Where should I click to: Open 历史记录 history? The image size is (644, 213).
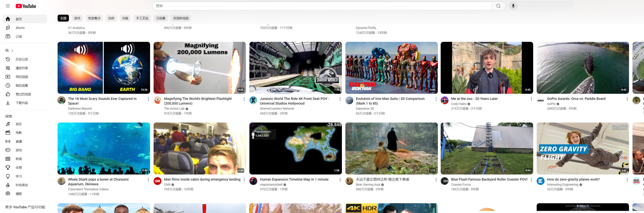coord(25,59)
